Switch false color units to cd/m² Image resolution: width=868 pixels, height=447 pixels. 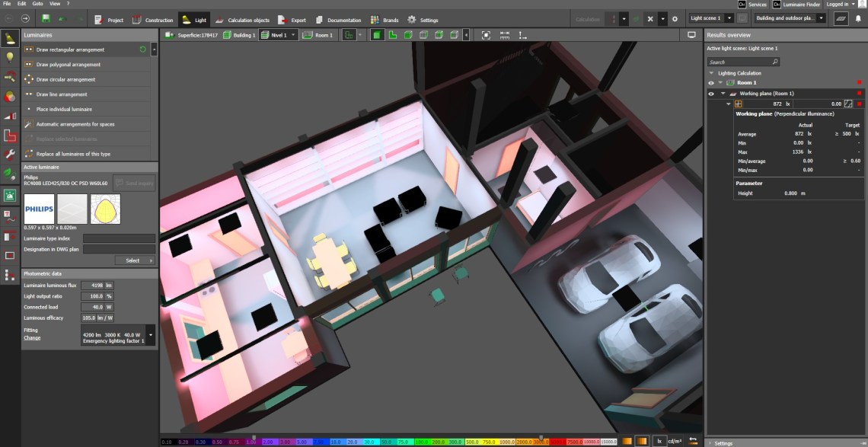(x=674, y=441)
